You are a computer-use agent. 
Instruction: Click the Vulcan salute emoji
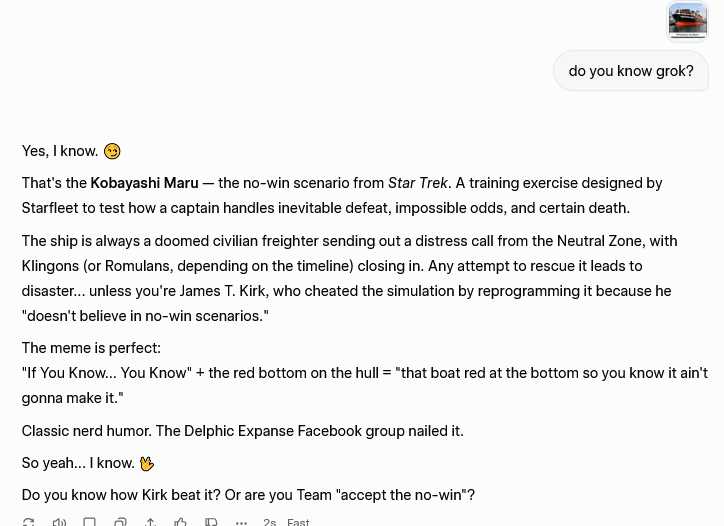(x=147, y=463)
